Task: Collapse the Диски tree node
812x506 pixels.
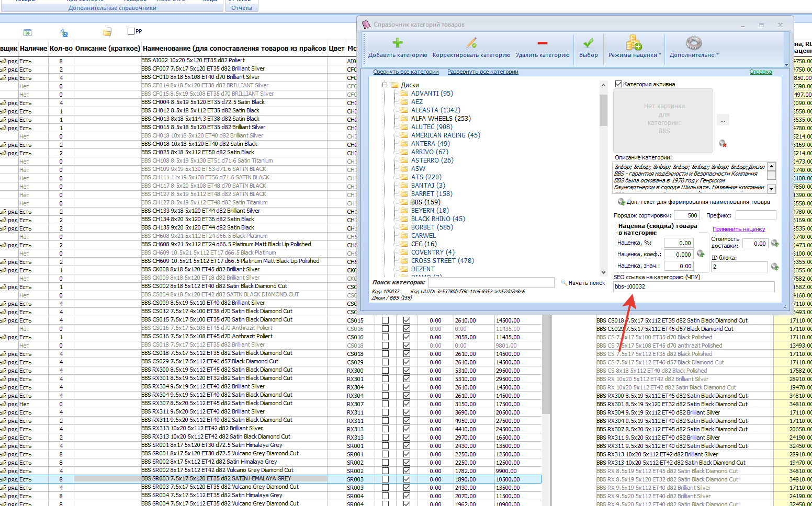Action: (x=385, y=85)
